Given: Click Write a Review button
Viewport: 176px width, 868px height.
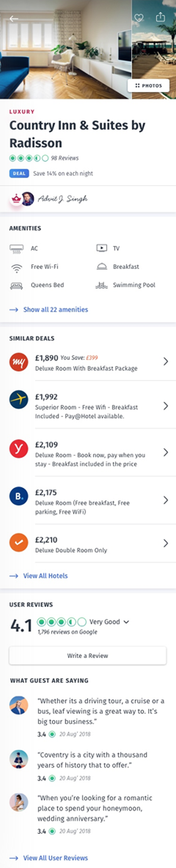Looking at the screenshot, I should pyautogui.click(x=88, y=656).
